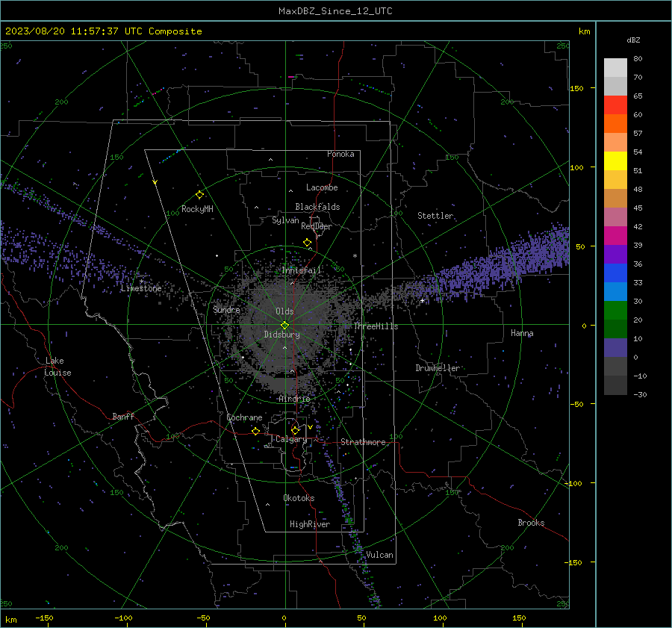Click the Airdrie city label
This screenshot has height=628, width=672.
coord(294,399)
